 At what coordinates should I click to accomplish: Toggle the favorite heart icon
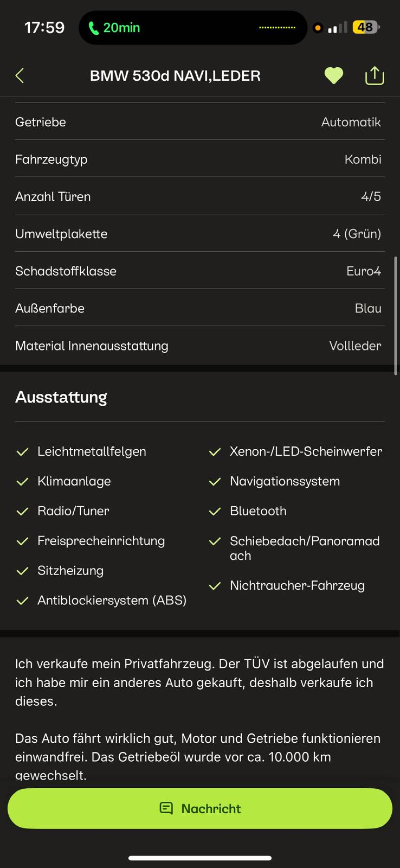click(333, 76)
